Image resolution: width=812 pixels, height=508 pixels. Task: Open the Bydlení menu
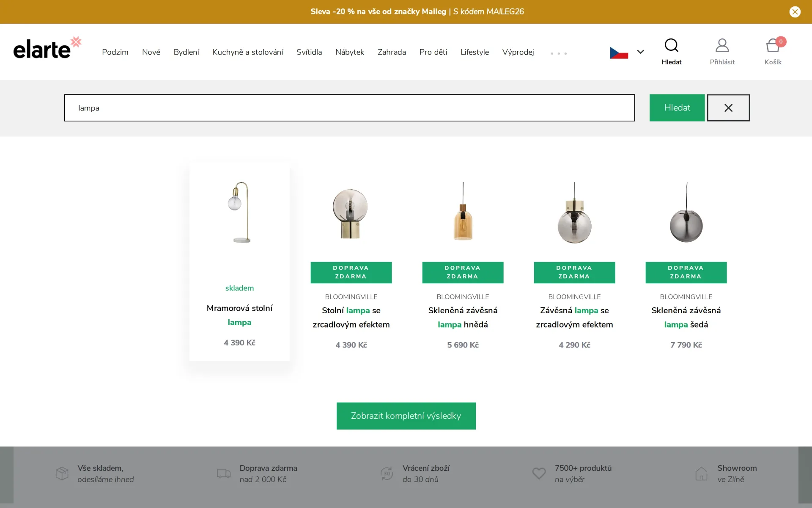[x=186, y=52]
